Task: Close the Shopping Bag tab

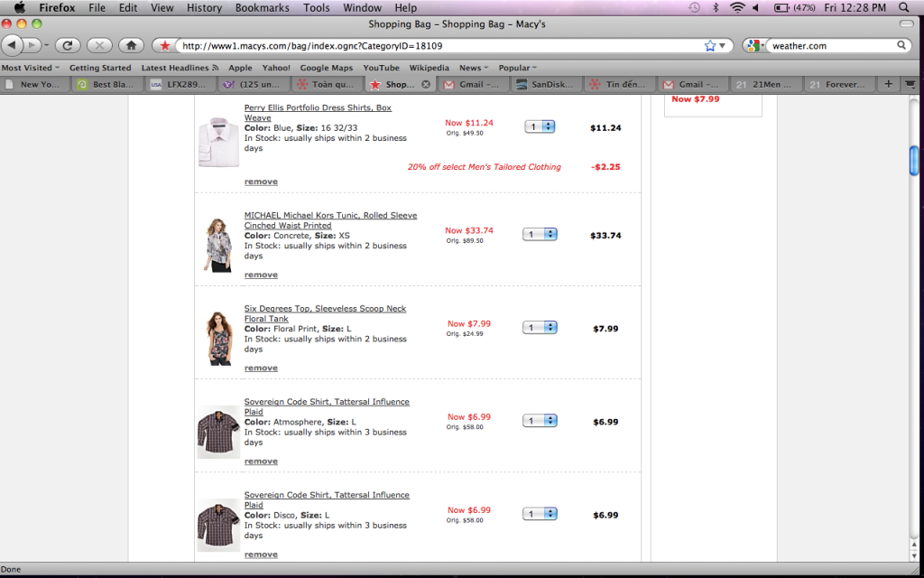Action: tap(426, 84)
